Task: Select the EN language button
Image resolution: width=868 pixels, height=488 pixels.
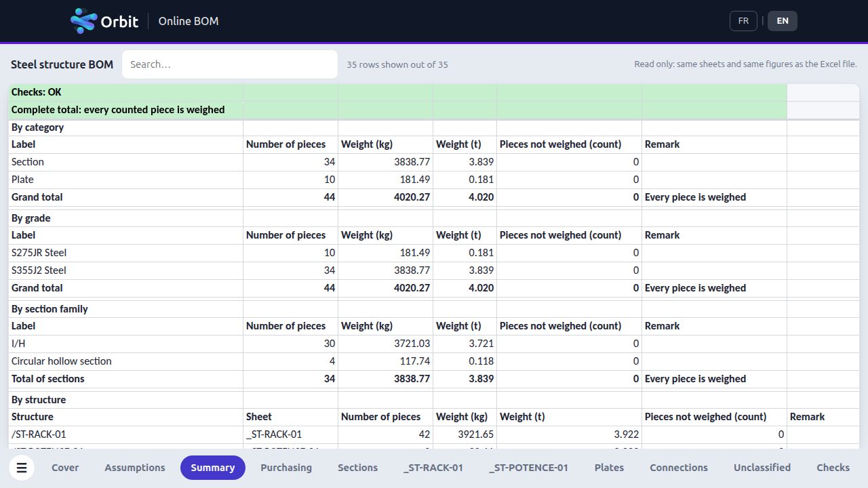Action: (783, 21)
